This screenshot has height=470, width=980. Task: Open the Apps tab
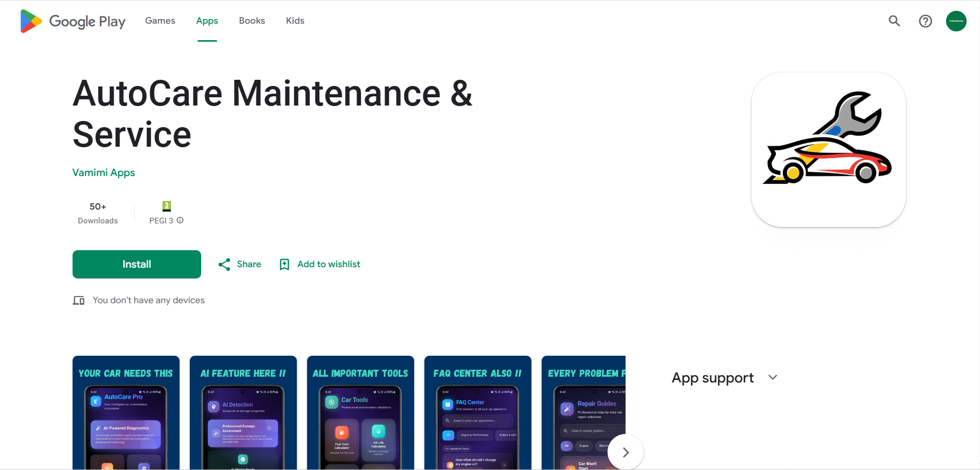click(207, 21)
